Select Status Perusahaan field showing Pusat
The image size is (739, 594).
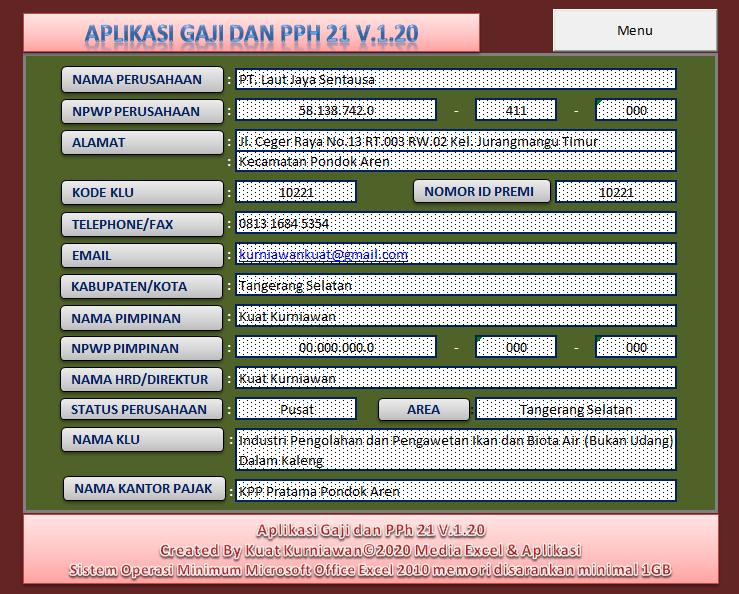pos(296,409)
